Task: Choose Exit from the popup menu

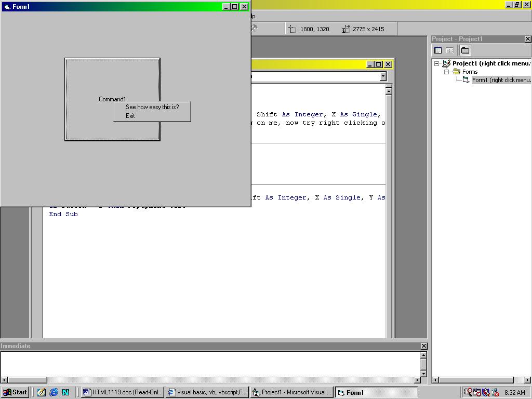Action: click(152, 116)
